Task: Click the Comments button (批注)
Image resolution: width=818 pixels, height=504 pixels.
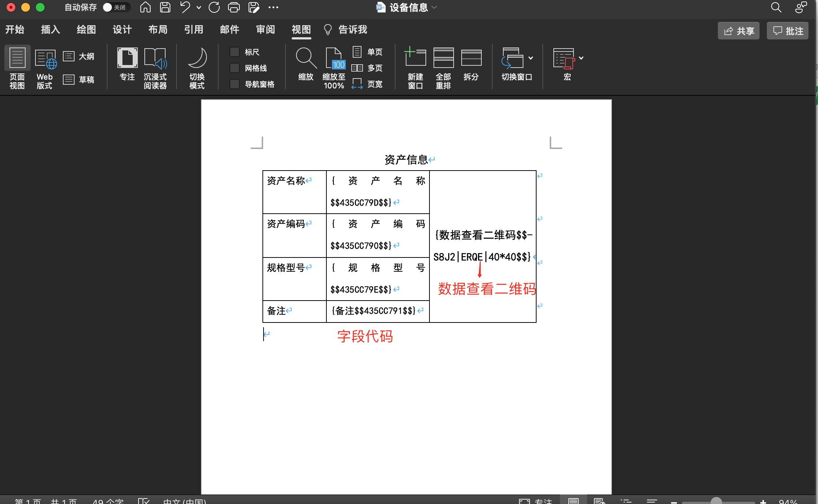Action: 788,31
